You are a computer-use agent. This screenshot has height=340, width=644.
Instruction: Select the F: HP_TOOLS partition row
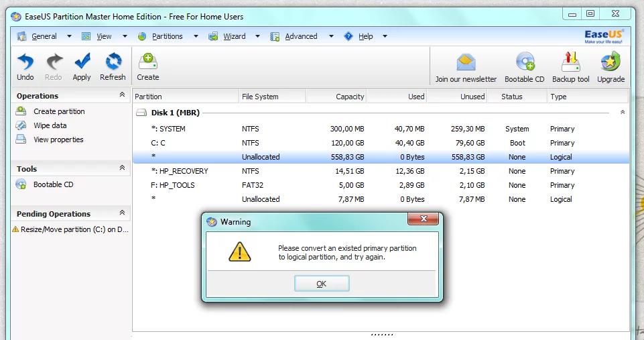click(x=381, y=185)
